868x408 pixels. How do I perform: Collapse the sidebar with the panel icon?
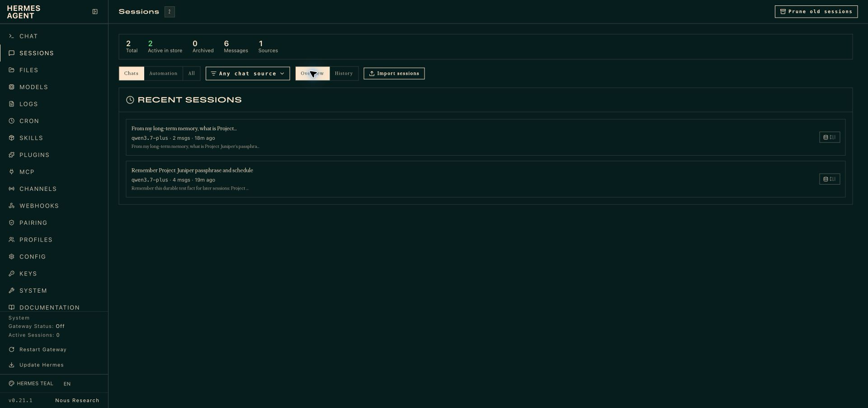pos(95,12)
